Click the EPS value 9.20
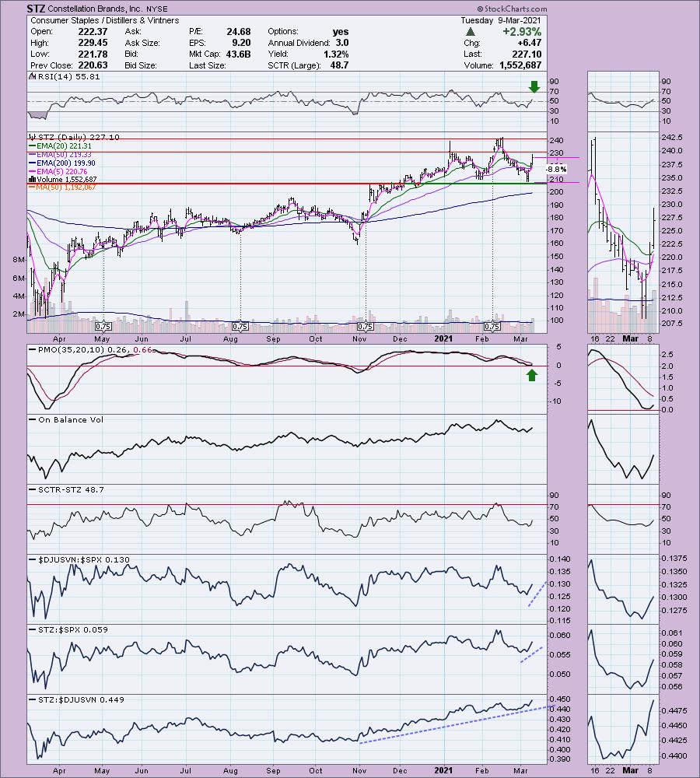Viewport: 700px width, 778px height. [x=242, y=43]
